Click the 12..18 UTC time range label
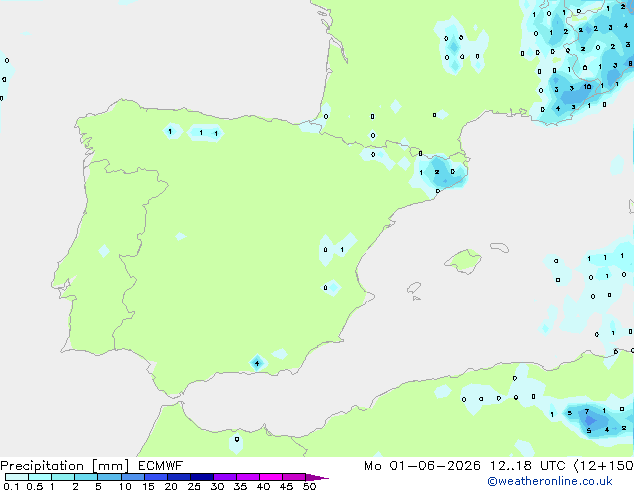Screen dimensions: 634x490 [x=511, y=466]
